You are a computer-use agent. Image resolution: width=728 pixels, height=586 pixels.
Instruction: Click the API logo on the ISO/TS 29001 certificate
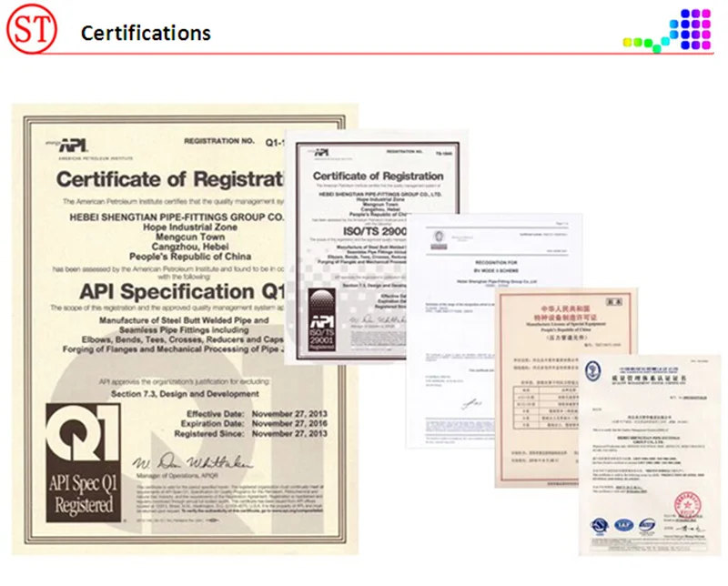(x=321, y=152)
